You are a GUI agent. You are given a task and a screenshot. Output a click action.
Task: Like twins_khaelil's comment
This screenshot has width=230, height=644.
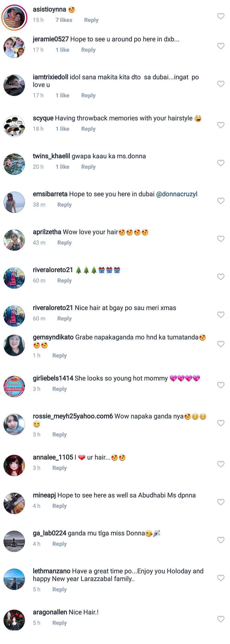click(221, 163)
